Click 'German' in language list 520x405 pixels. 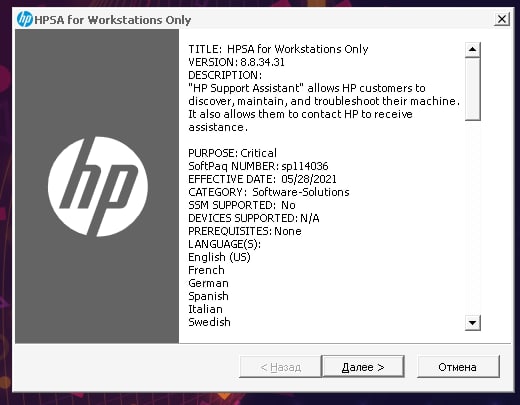[x=208, y=283]
